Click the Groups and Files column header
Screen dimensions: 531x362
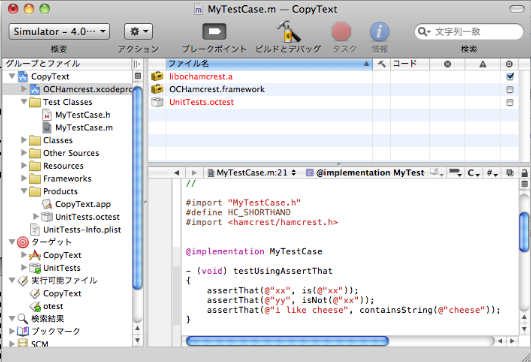pyautogui.click(x=67, y=64)
